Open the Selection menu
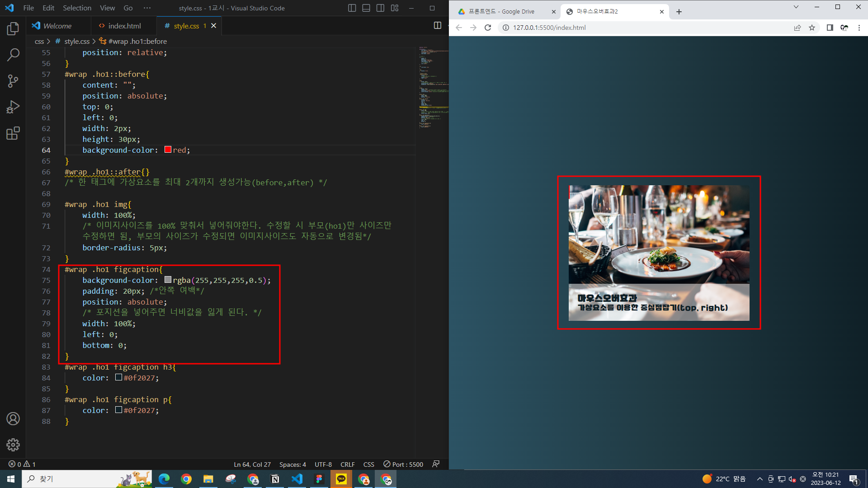868x488 pixels. 77,8
